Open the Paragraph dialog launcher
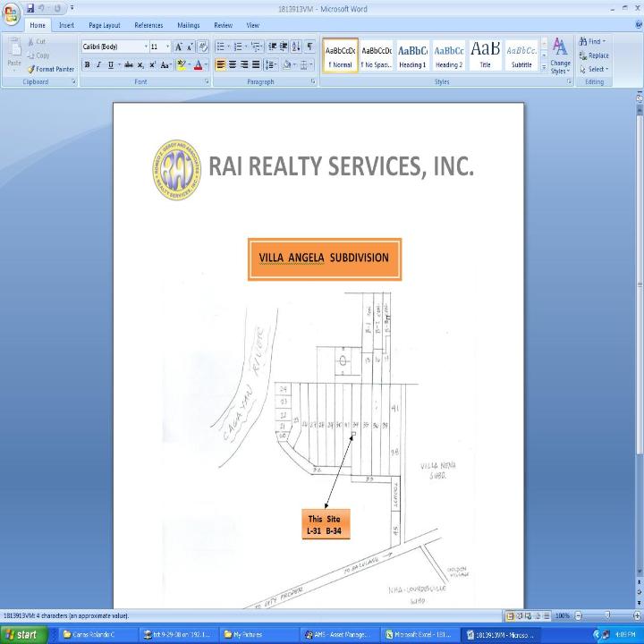644x644 pixels. pos(313,81)
